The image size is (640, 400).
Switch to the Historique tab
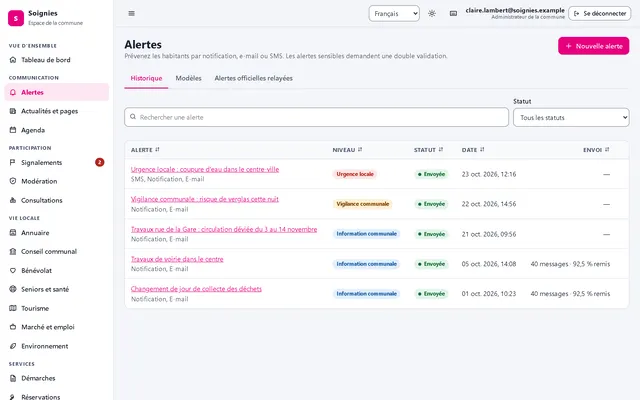click(x=146, y=78)
